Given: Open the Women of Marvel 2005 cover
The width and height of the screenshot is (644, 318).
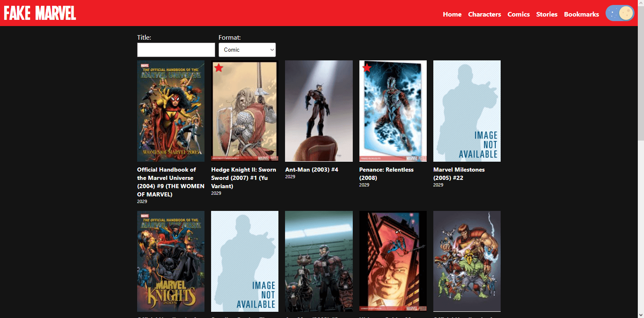Looking at the screenshot, I should [x=171, y=111].
